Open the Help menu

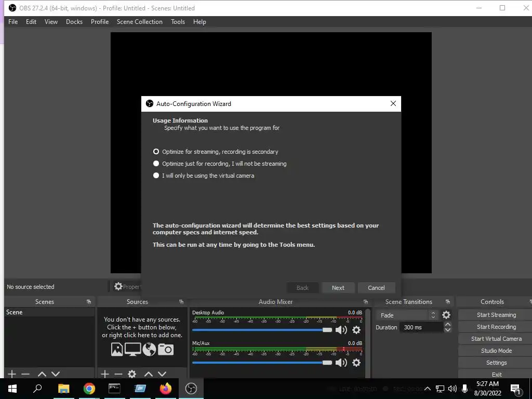(200, 22)
